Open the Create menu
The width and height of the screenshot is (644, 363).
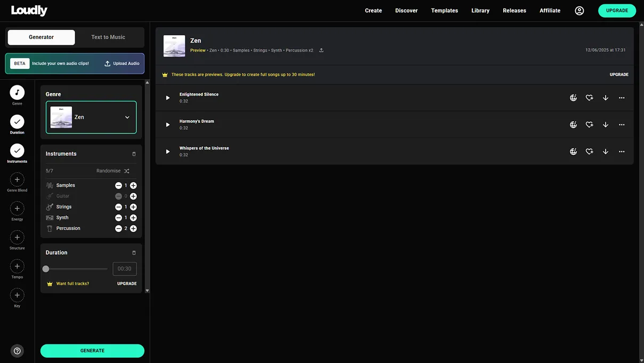click(373, 11)
